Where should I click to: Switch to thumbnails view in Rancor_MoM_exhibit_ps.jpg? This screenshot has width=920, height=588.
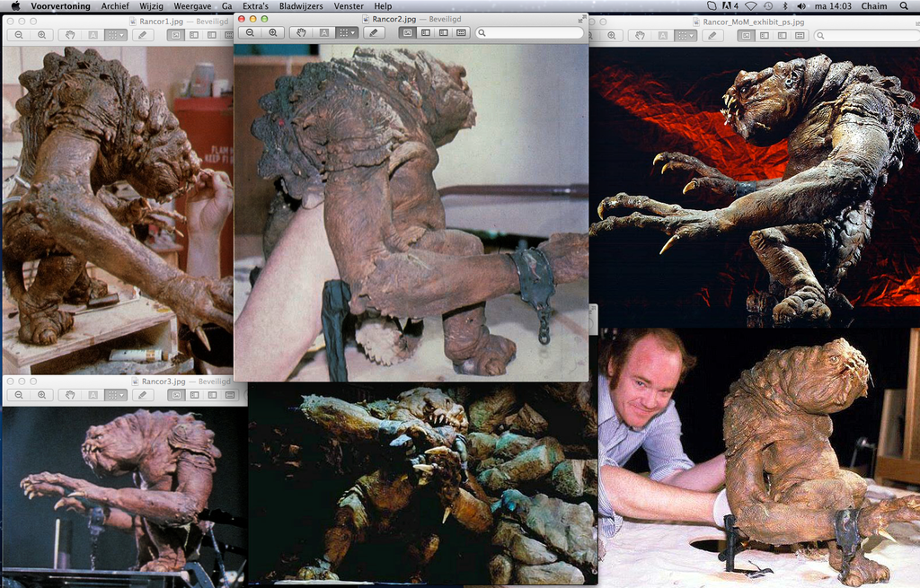[x=764, y=36]
